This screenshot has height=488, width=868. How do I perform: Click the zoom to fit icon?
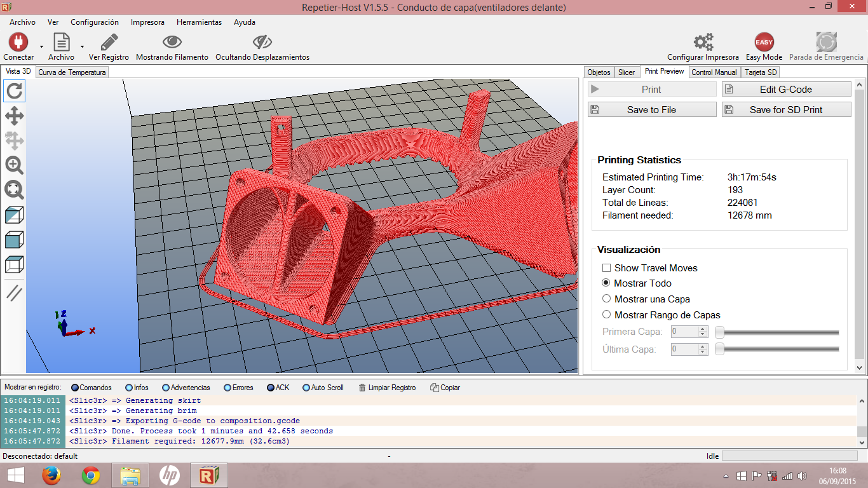[x=14, y=189]
